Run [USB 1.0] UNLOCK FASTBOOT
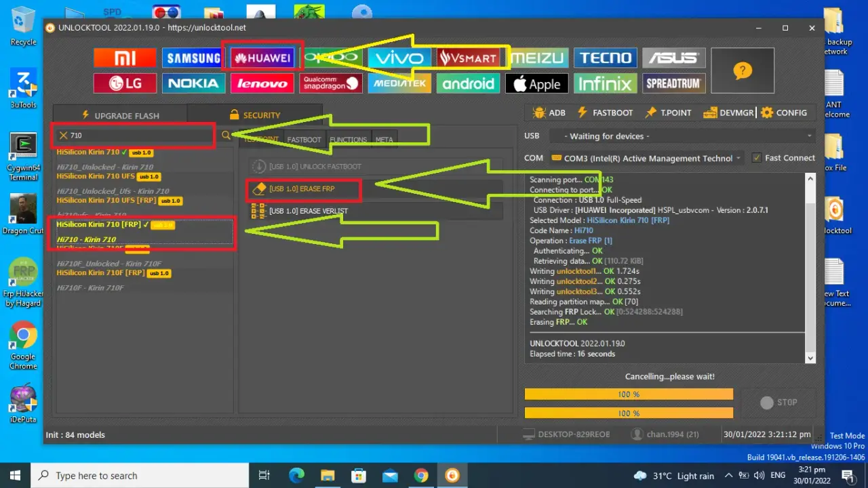Screen dimensions: 868x488 pyautogui.click(x=374, y=167)
